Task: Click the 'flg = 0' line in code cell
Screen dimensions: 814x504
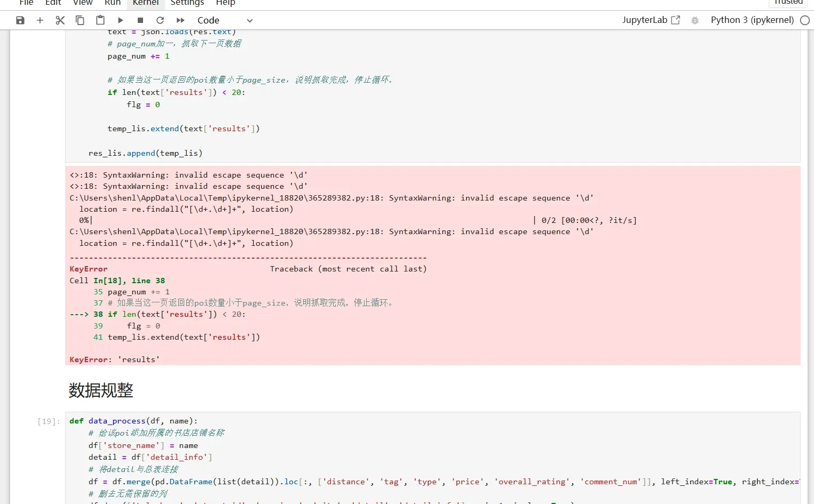Action: pyautogui.click(x=144, y=105)
